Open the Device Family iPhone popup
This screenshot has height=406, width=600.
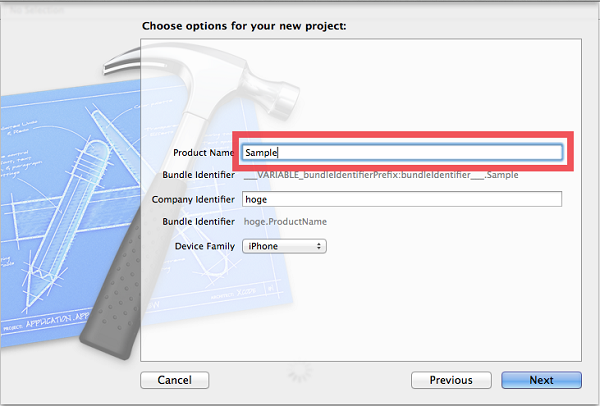pyautogui.click(x=284, y=246)
